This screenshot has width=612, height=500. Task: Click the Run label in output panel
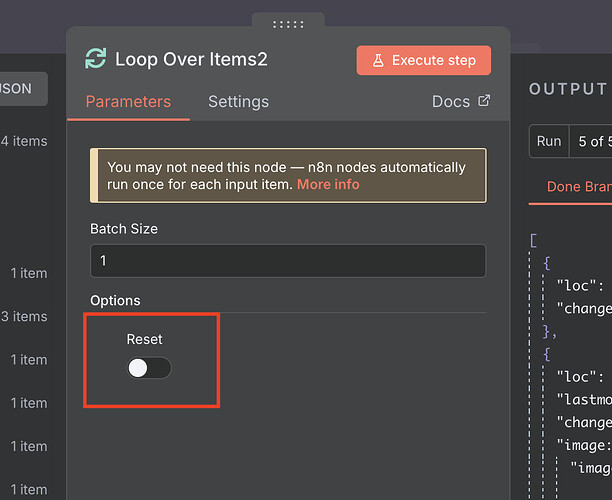click(x=549, y=141)
